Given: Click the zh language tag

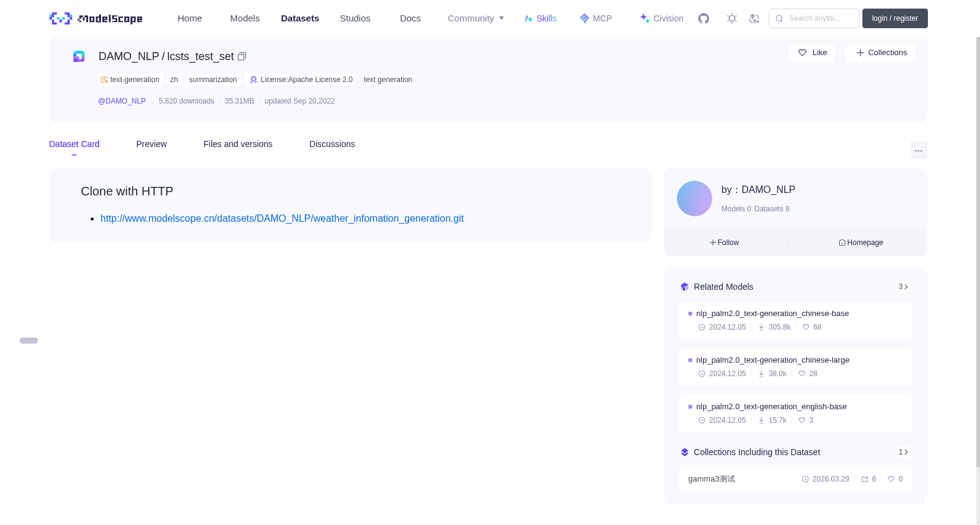Looking at the screenshot, I should click(174, 80).
